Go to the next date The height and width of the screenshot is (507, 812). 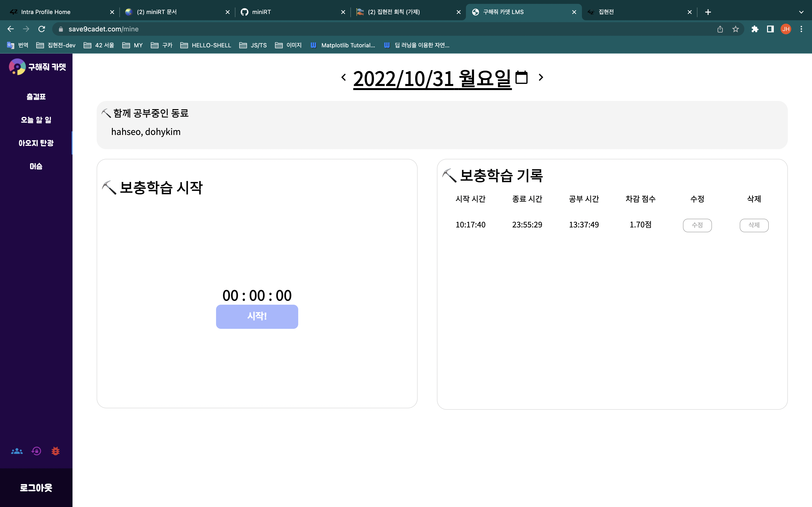(x=541, y=77)
